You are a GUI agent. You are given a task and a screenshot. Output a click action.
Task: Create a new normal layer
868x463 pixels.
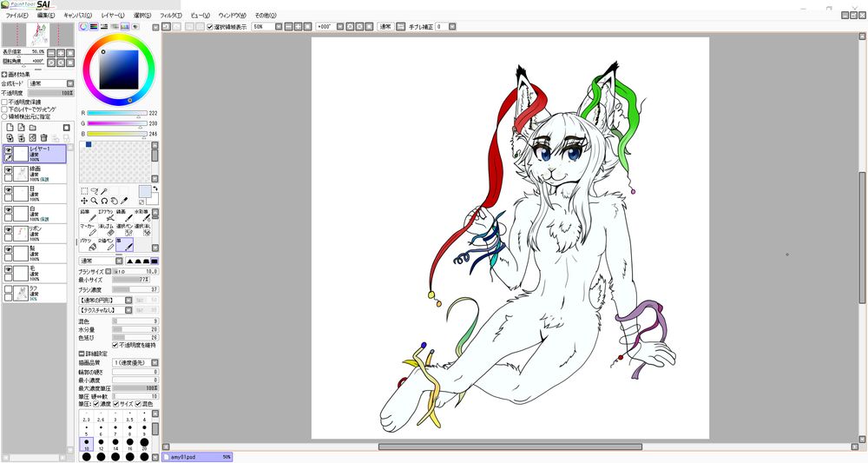tap(10, 128)
